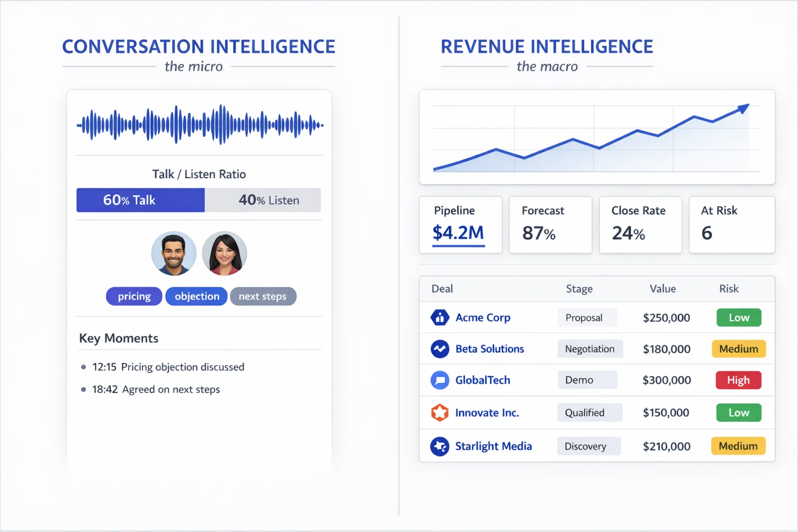This screenshot has height=532, width=798.
Task: Enable the next steps tag
Action: coord(263,296)
